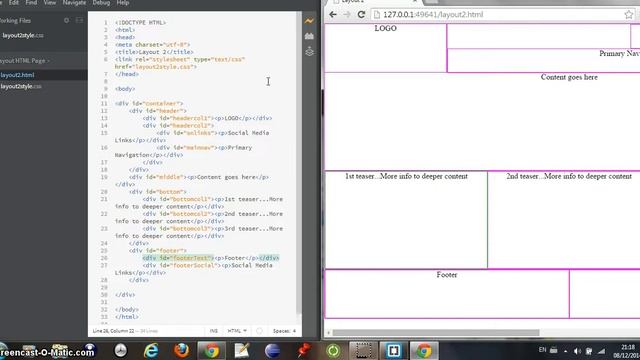640x360 pixels.
Task: Open the green circular arrows taskbar icon
Action: point(333,351)
